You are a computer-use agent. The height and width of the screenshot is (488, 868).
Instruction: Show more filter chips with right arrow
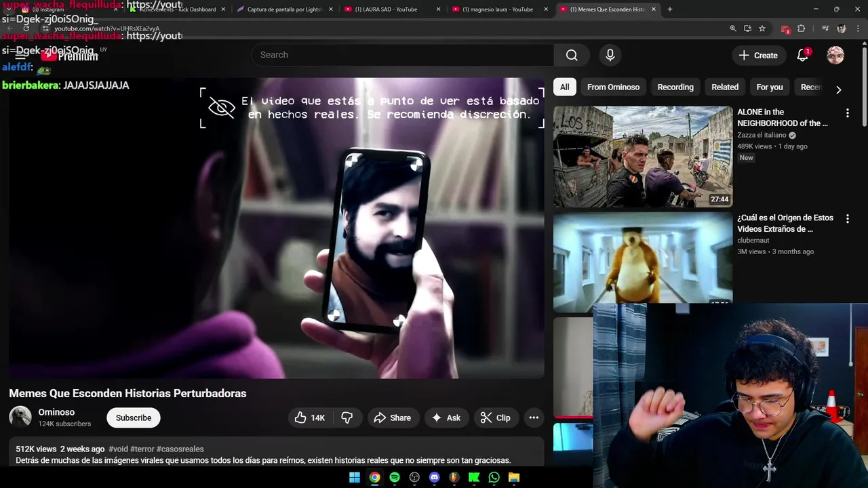click(x=839, y=89)
